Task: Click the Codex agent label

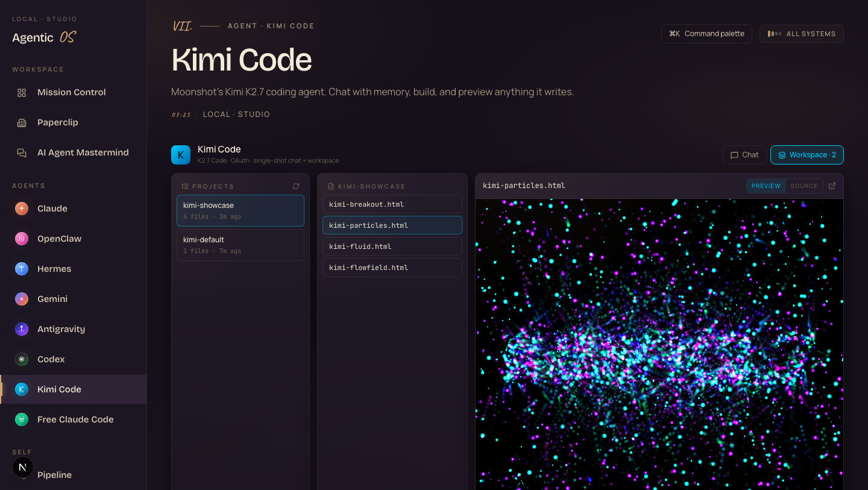Action: 51,359
